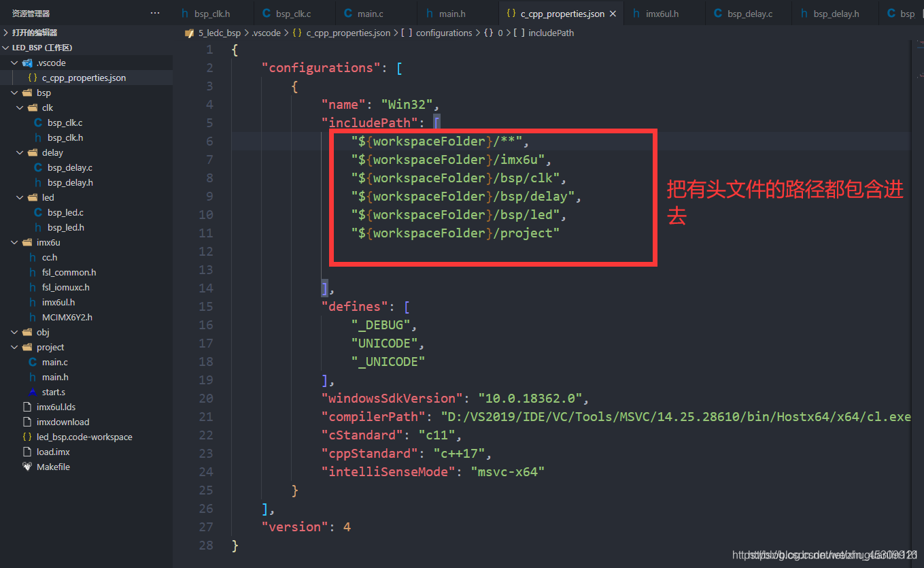Click the .vscode breadcrumb segment

(264, 33)
